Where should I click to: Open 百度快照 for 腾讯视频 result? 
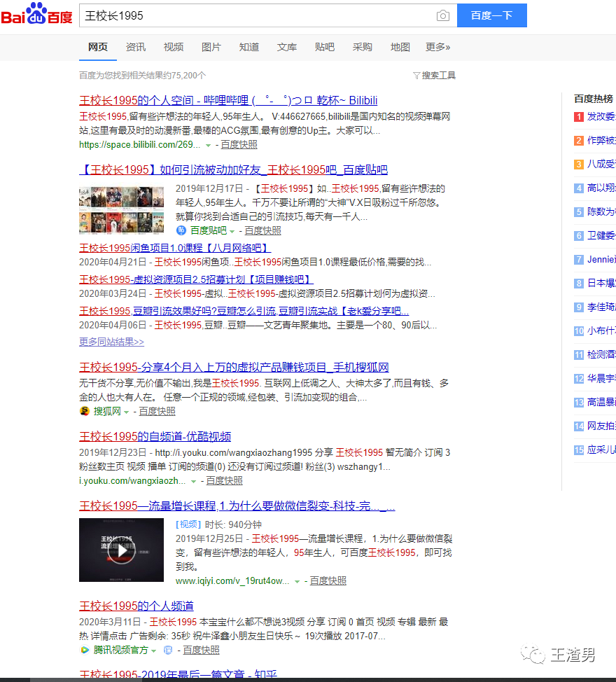(202, 650)
